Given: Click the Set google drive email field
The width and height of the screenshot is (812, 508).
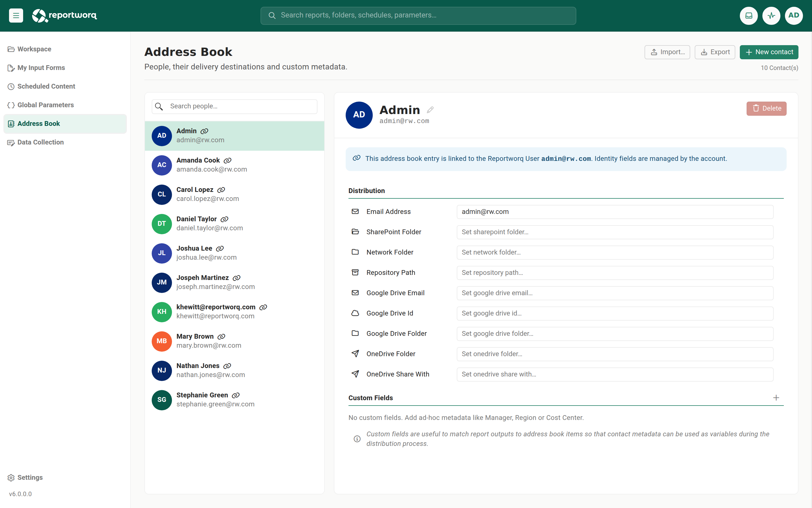Looking at the screenshot, I should (615, 293).
